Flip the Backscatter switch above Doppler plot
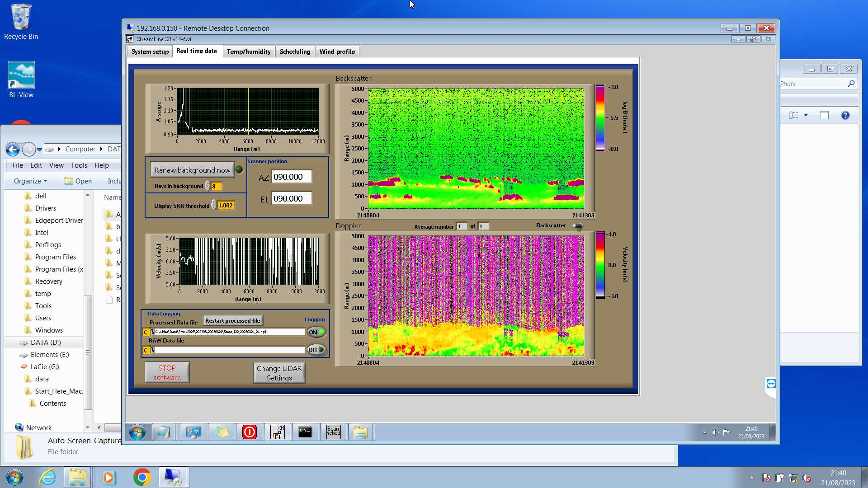Viewport: 868px width, 488px height. [x=578, y=226]
